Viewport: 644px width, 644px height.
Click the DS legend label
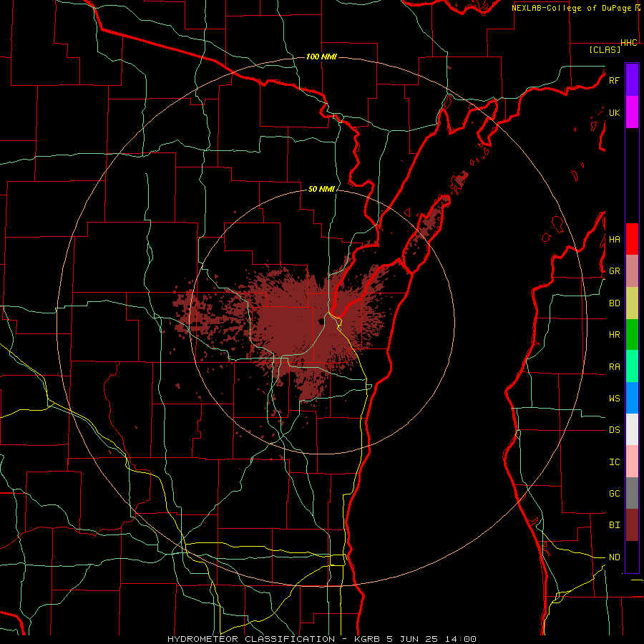point(614,430)
